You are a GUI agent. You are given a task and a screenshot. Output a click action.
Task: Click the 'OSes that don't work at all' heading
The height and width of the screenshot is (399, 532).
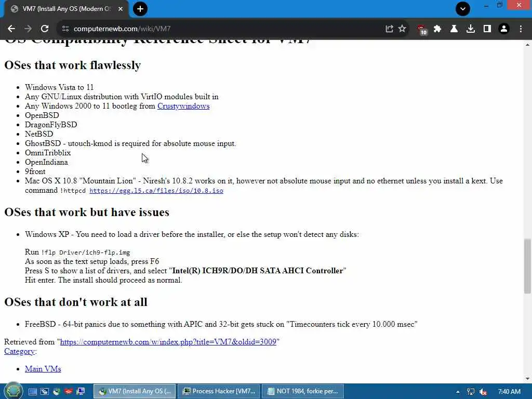click(76, 302)
